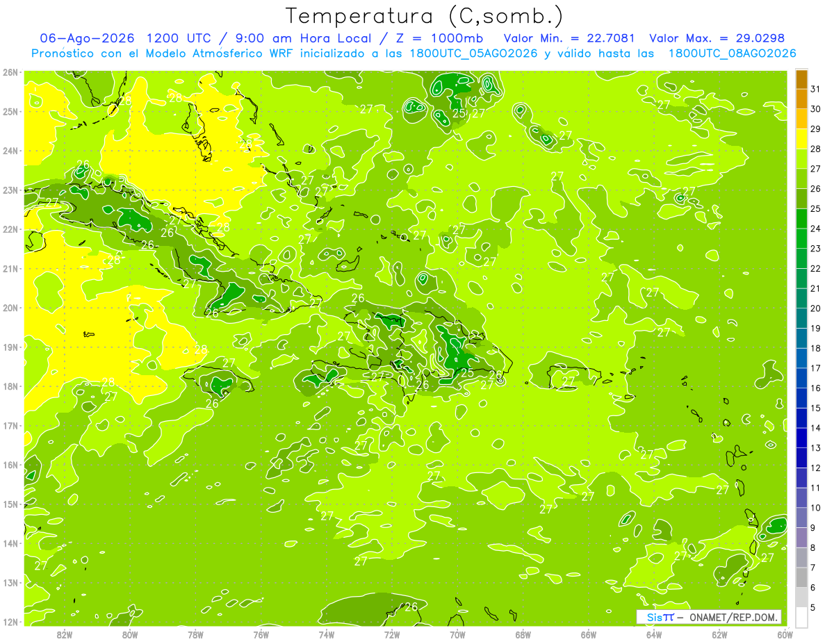This screenshot has height=644, width=834.
Task: Click "Valor Max. = 29.0298" text
Action: point(717,38)
